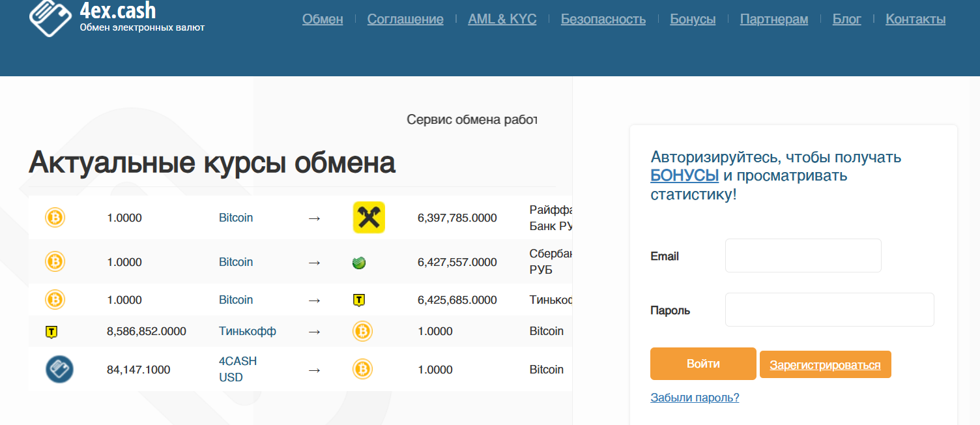
Task: Click 4CASH wallet icon beside 84,147.1000
Action: (59, 369)
